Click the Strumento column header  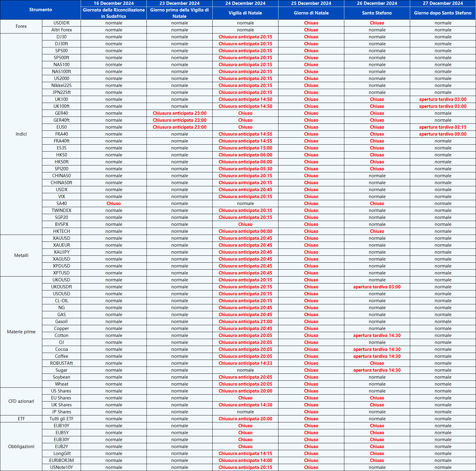40,10
